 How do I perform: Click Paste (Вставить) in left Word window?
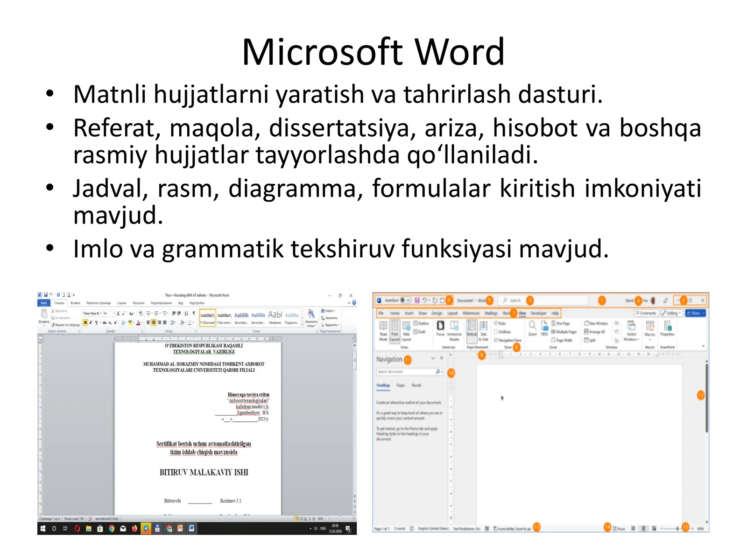click(44, 316)
